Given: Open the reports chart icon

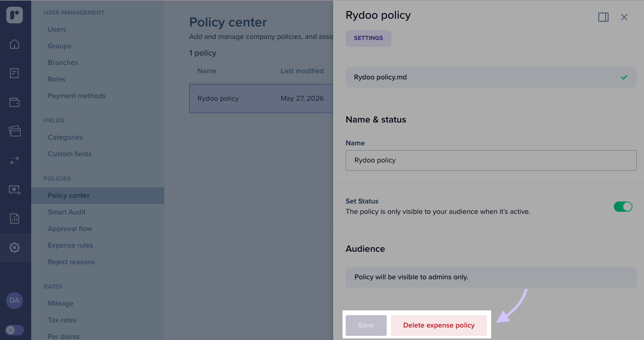Looking at the screenshot, I should [15, 219].
